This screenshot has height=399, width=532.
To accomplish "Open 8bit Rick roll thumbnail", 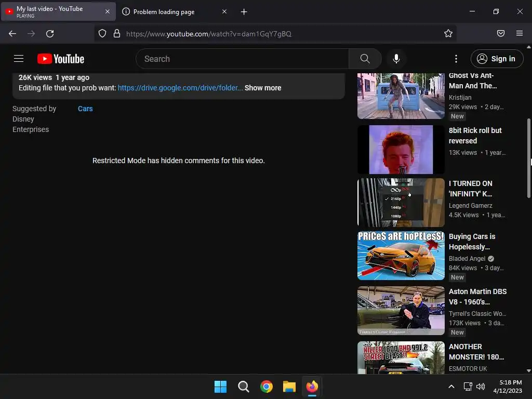I will 401,150.
